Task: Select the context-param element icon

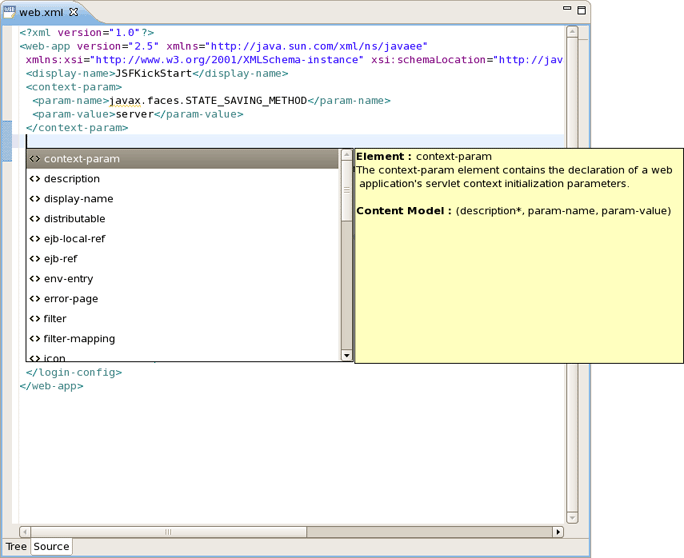Action: point(35,159)
